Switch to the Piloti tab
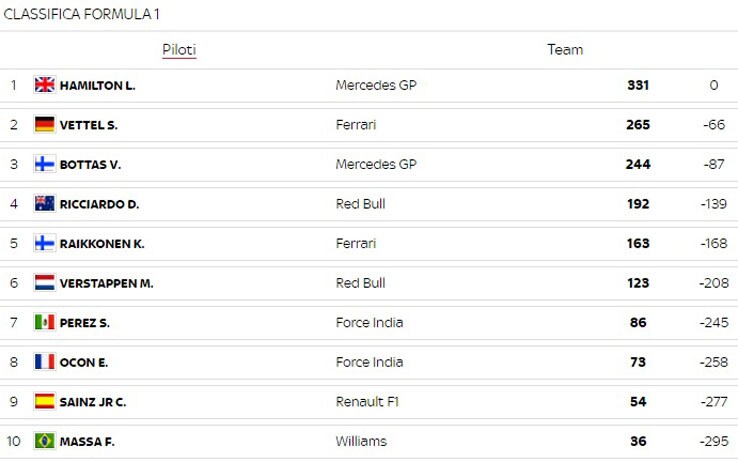 tap(179, 50)
